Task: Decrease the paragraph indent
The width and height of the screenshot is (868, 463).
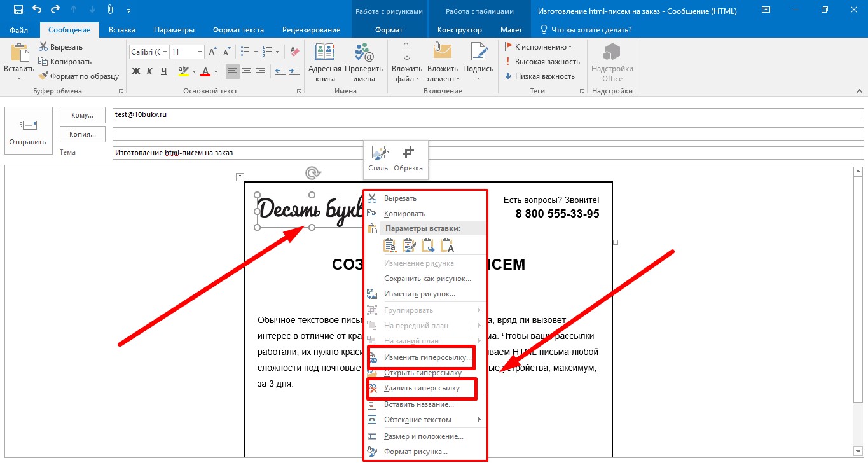Action: pos(280,71)
